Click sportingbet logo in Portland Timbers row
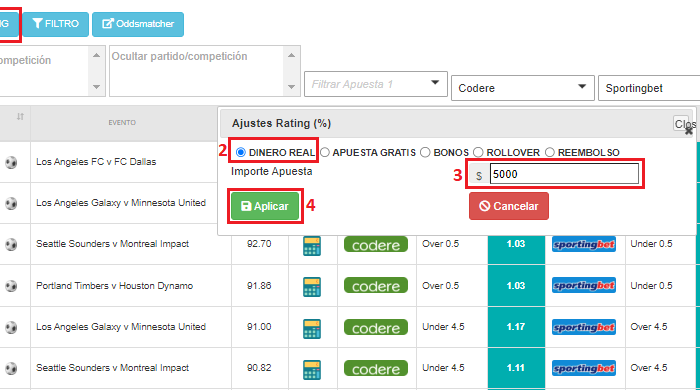 click(x=584, y=285)
